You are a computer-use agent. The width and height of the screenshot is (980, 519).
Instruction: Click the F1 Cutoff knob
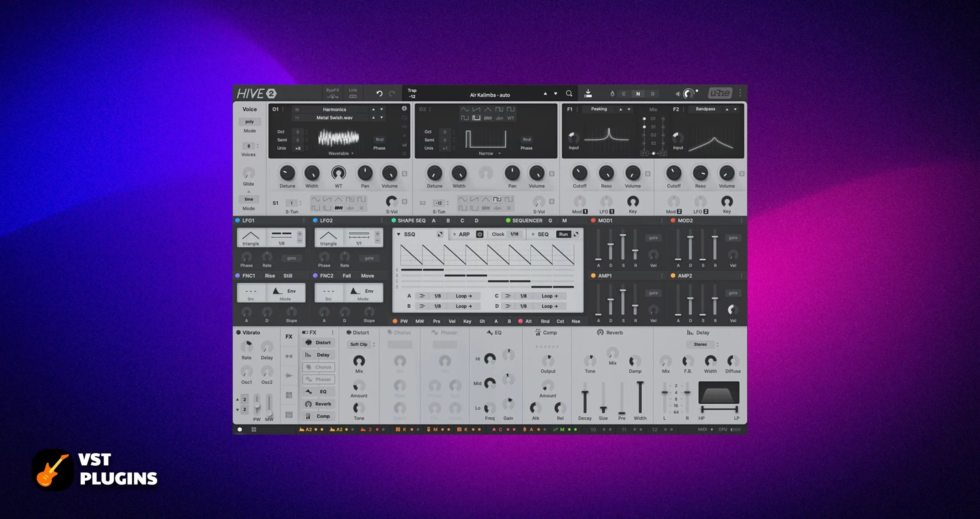(x=580, y=173)
